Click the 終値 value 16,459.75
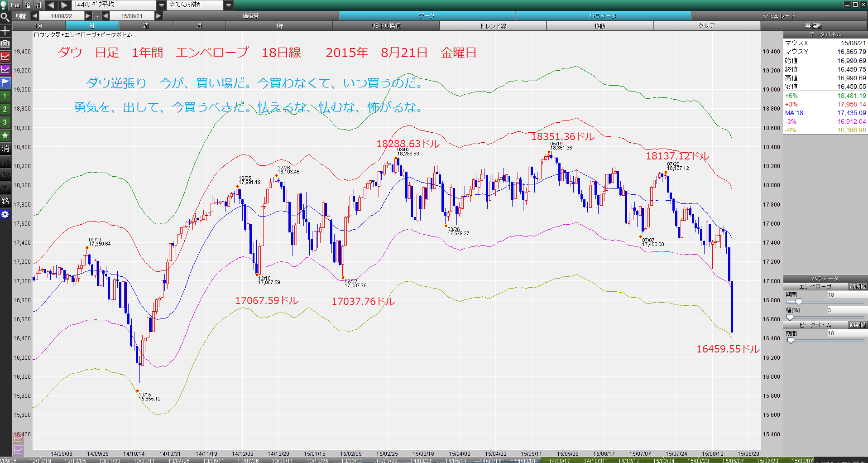 [x=851, y=69]
